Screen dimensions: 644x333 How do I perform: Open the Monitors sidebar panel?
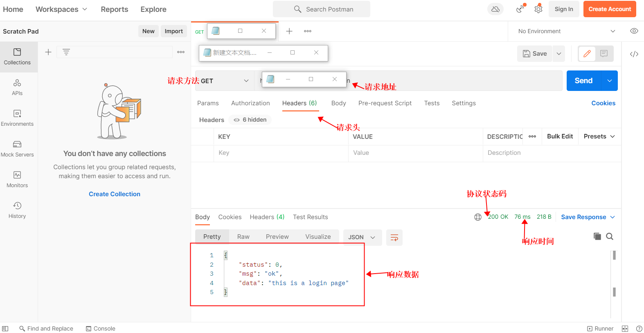coord(17,180)
